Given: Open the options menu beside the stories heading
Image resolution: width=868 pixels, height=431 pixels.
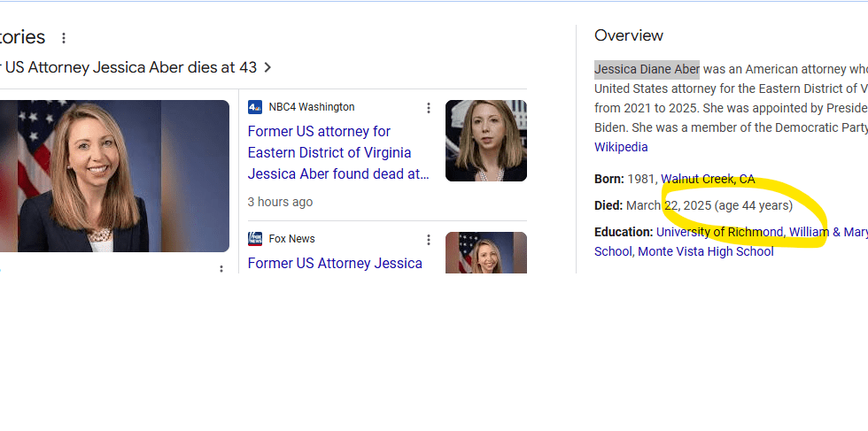Looking at the screenshot, I should (x=64, y=38).
